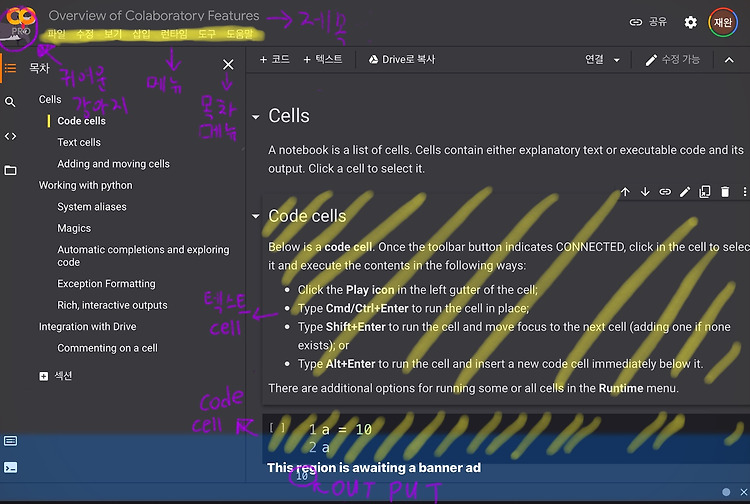The height and width of the screenshot is (504, 750).
Task: Open the table of contents sidebar icon
Action: (x=10, y=68)
